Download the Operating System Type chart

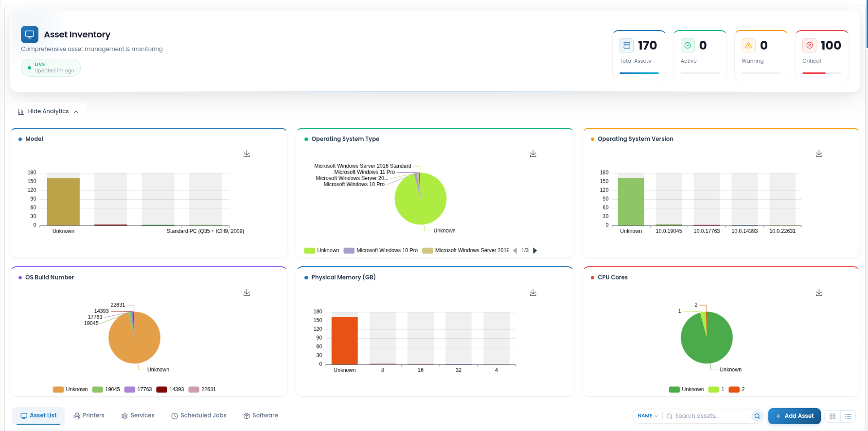click(533, 154)
